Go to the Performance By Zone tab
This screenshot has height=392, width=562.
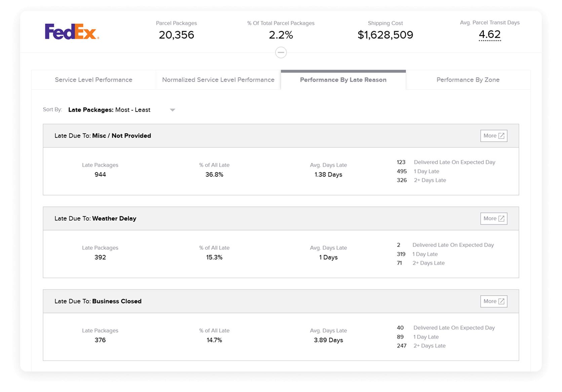click(x=468, y=80)
